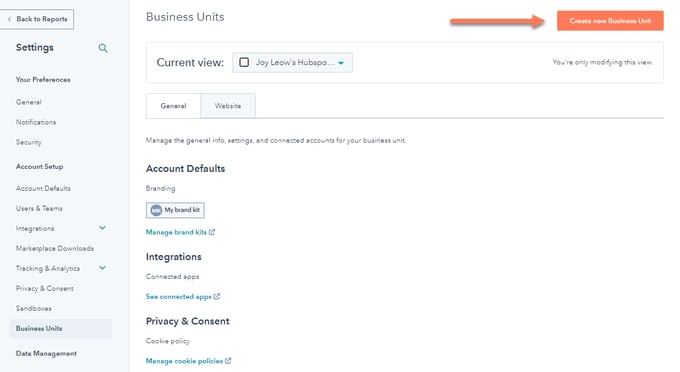Switch to the General tab

[x=173, y=106]
